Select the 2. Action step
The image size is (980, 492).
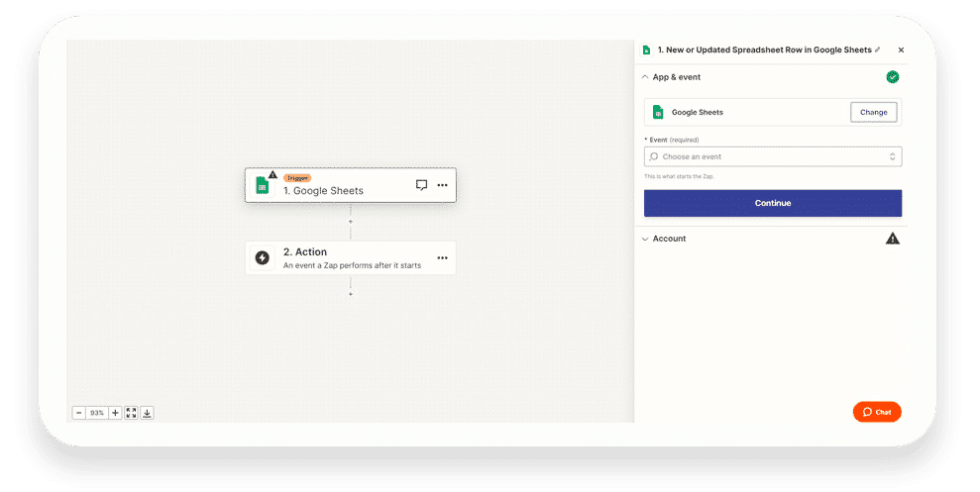[x=351, y=257]
